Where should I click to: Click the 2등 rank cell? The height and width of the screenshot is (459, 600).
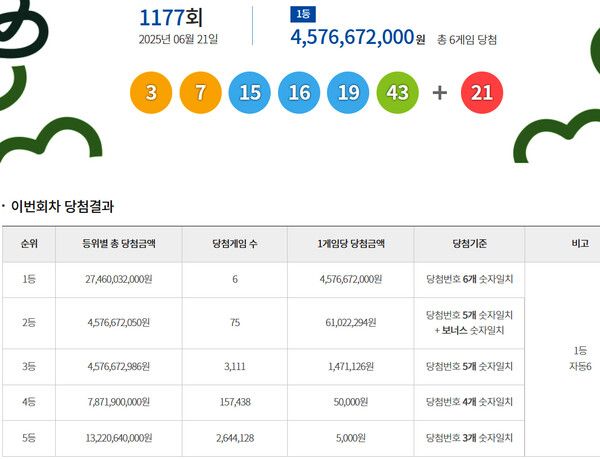(29, 323)
